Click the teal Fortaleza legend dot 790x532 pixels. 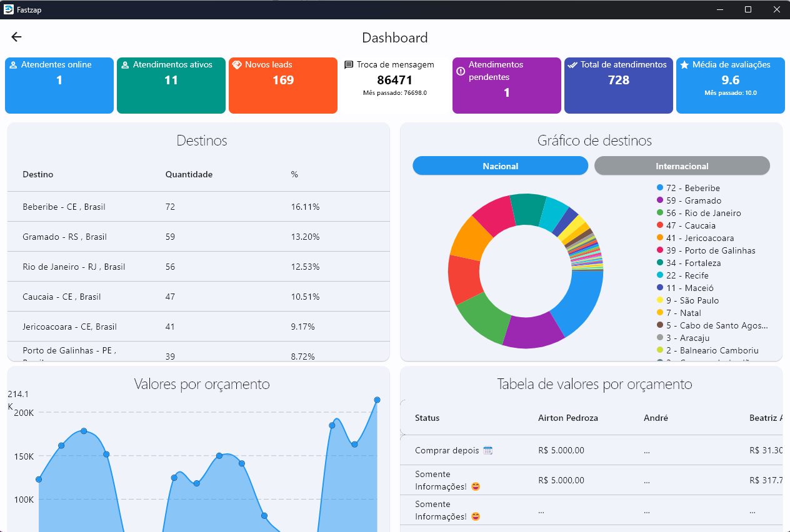[x=660, y=263]
